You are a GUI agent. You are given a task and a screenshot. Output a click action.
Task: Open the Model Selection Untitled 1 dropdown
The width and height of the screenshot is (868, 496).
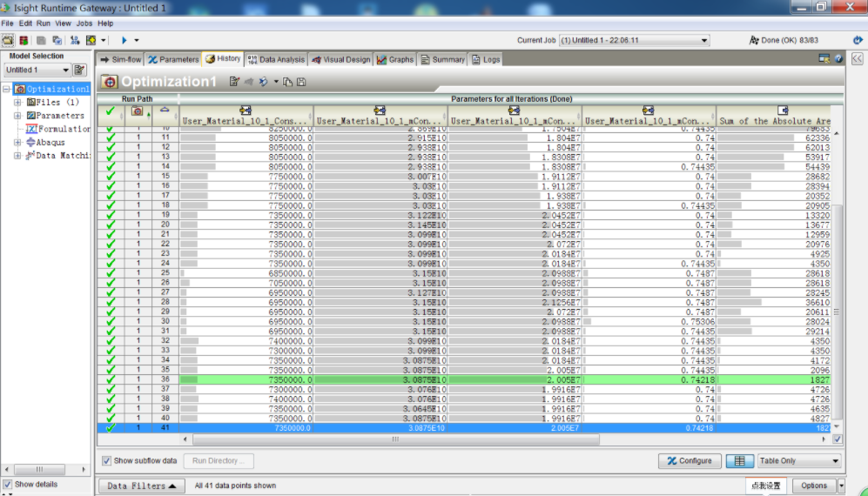37,70
